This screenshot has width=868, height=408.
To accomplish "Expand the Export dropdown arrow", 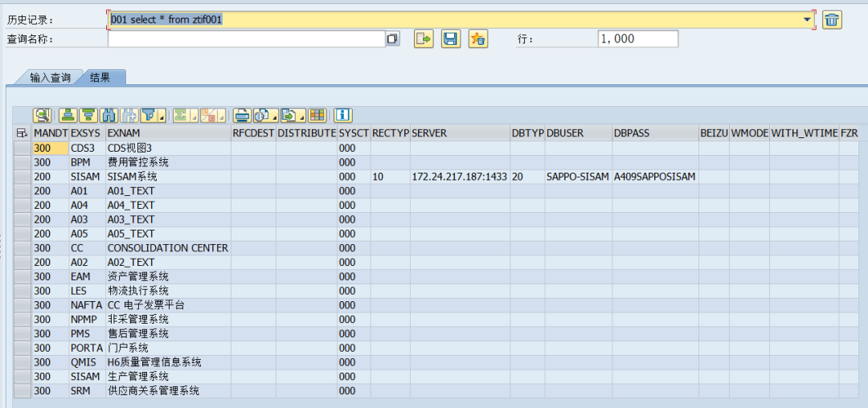I will [x=301, y=115].
